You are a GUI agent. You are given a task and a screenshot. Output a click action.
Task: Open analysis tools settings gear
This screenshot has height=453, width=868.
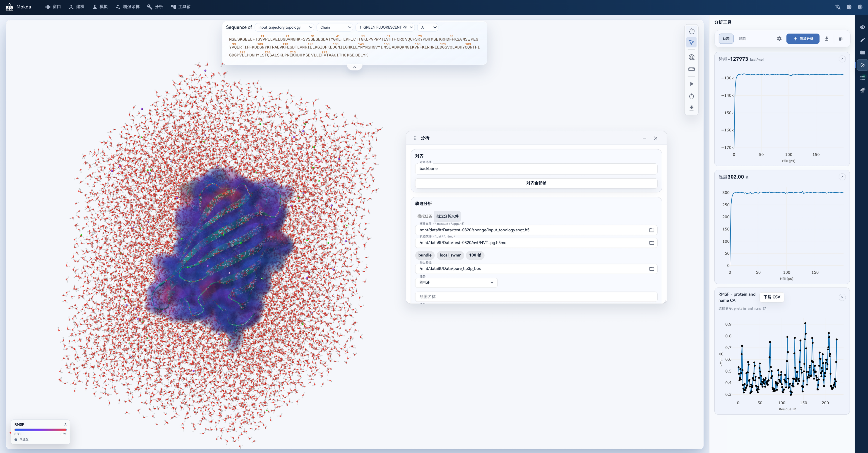pyautogui.click(x=779, y=39)
